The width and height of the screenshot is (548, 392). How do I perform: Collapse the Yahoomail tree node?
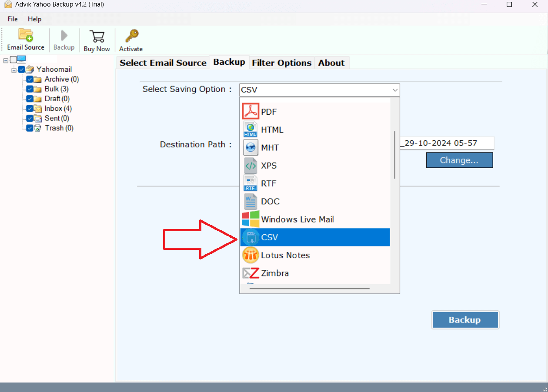coord(14,70)
